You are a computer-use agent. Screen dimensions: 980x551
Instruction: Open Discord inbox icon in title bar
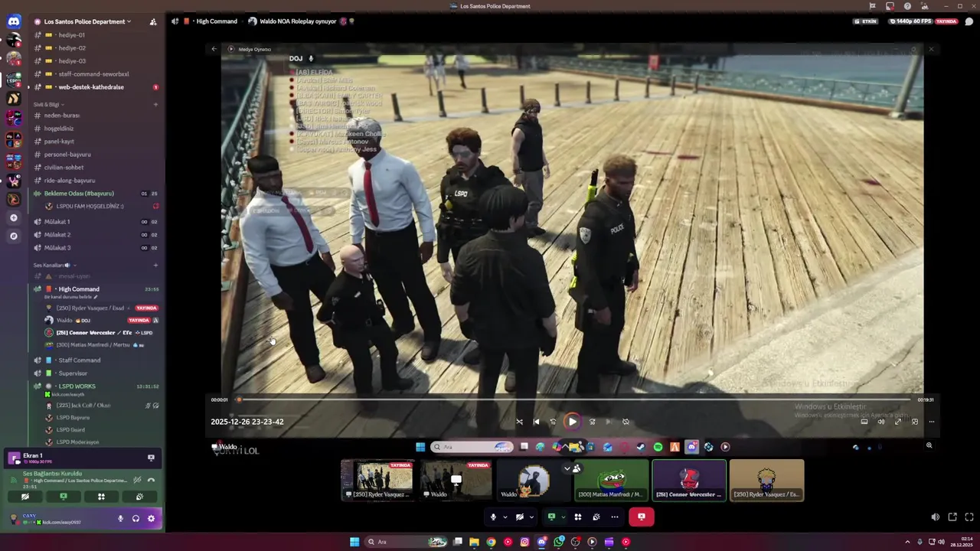pyautogui.click(x=890, y=6)
